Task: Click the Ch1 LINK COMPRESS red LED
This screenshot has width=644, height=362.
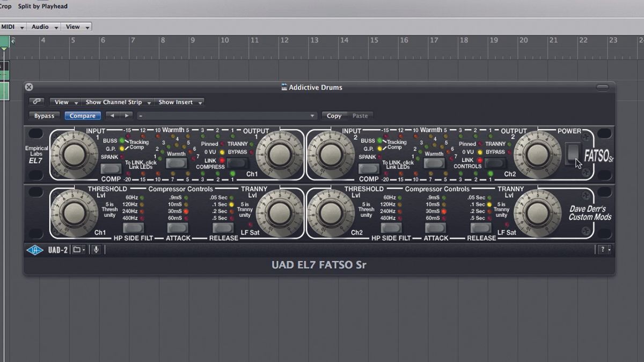Action: pos(222,160)
